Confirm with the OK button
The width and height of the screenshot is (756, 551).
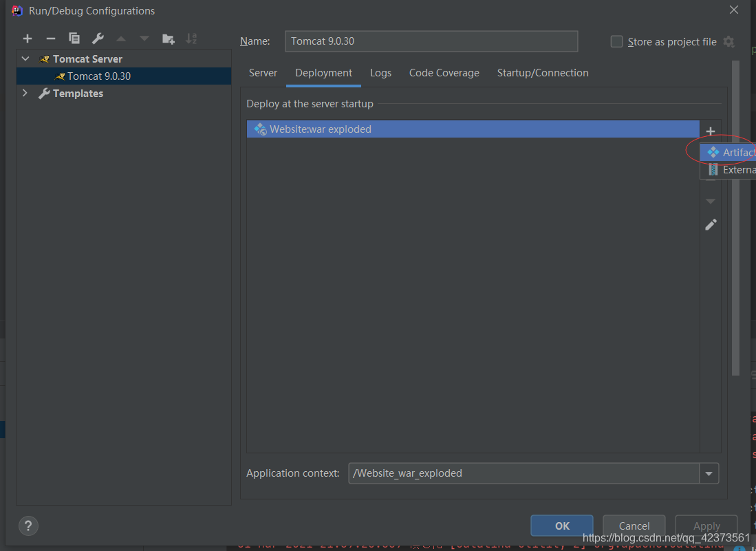click(x=562, y=526)
